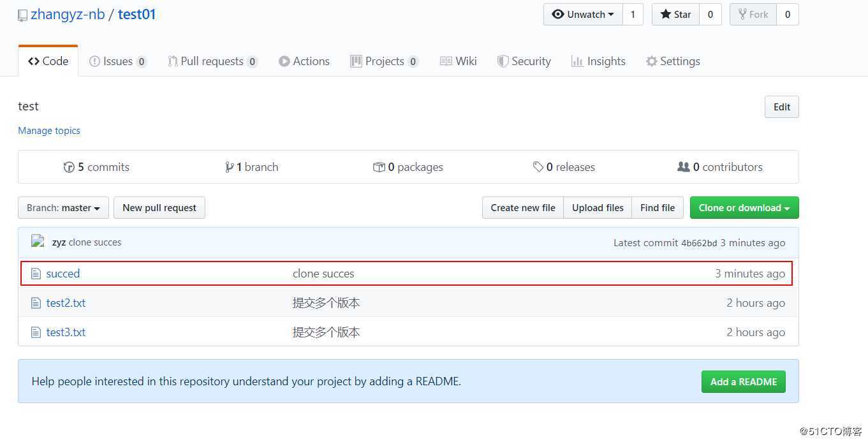Click the Add a README button
The height and width of the screenshot is (442, 868).
[744, 382]
